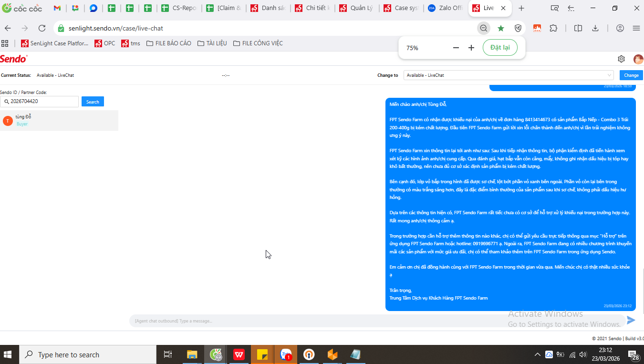
Task: Expand the 'Change to' status dropdown
Action: point(509,75)
